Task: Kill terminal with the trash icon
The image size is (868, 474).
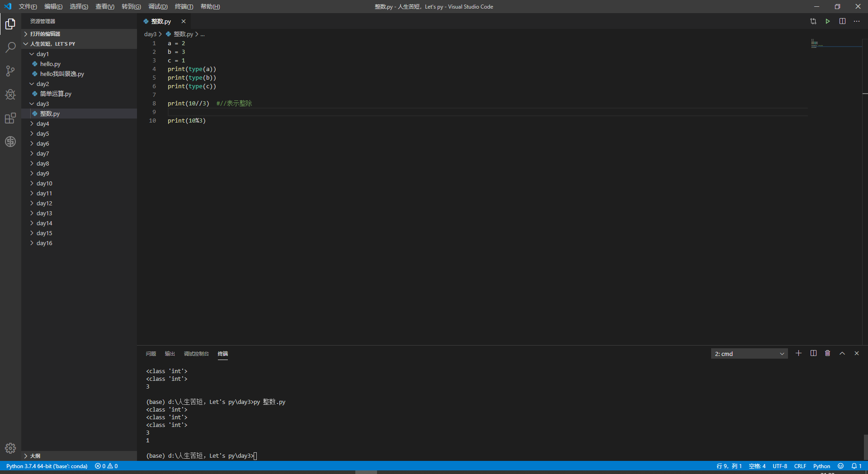Action: click(828, 353)
